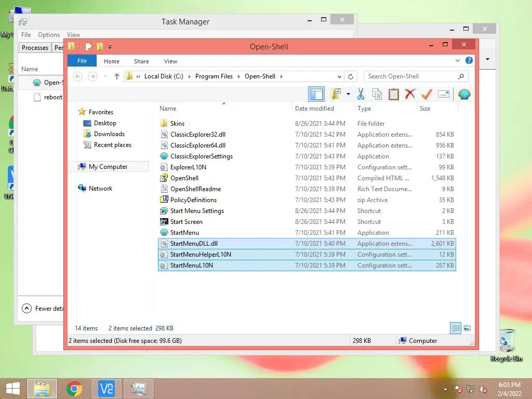The height and width of the screenshot is (399, 532).
Task: Toggle the navigation pane toolbar button
Action: [316, 95]
